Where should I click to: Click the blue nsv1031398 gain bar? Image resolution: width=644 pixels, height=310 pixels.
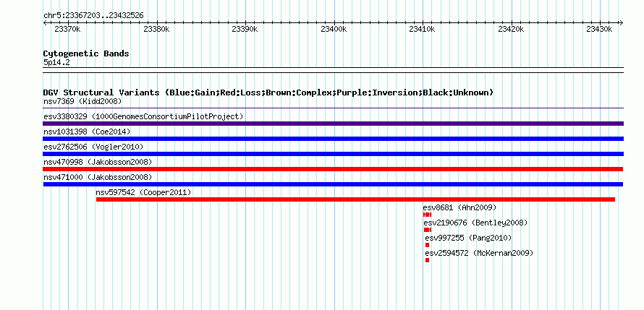pyautogui.click(x=334, y=139)
